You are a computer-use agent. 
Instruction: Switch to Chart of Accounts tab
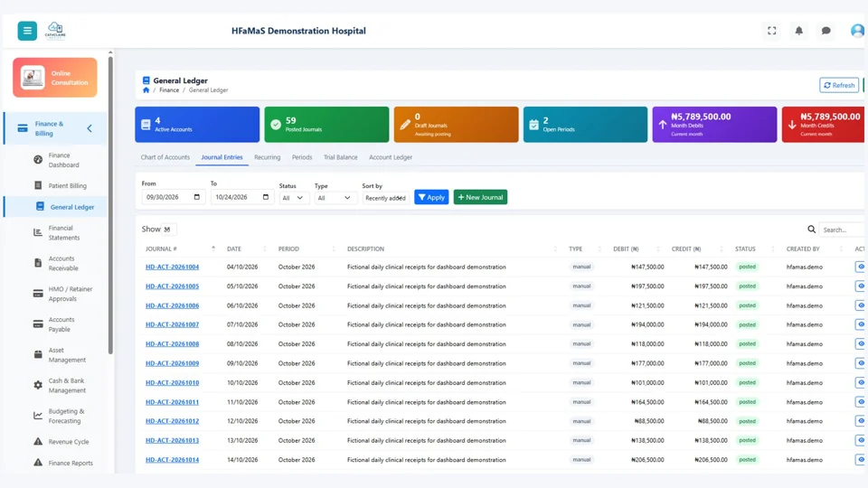[165, 157]
